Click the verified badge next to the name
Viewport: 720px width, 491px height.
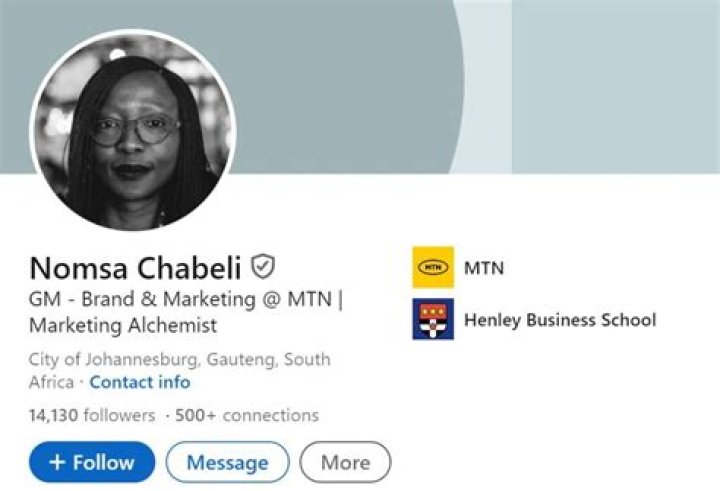coord(263,267)
